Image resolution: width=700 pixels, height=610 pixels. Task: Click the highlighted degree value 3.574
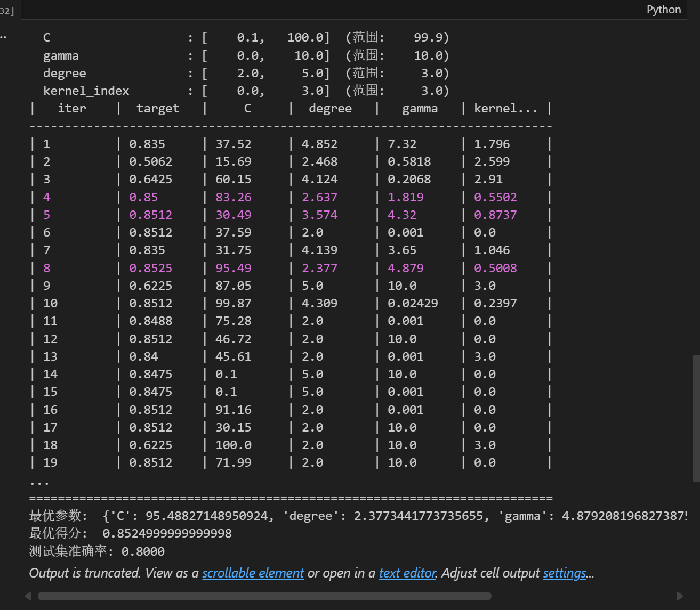tap(320, 215)
